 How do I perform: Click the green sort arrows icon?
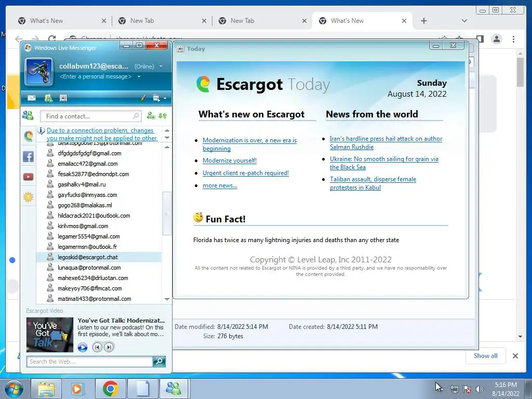coord(163,116)
